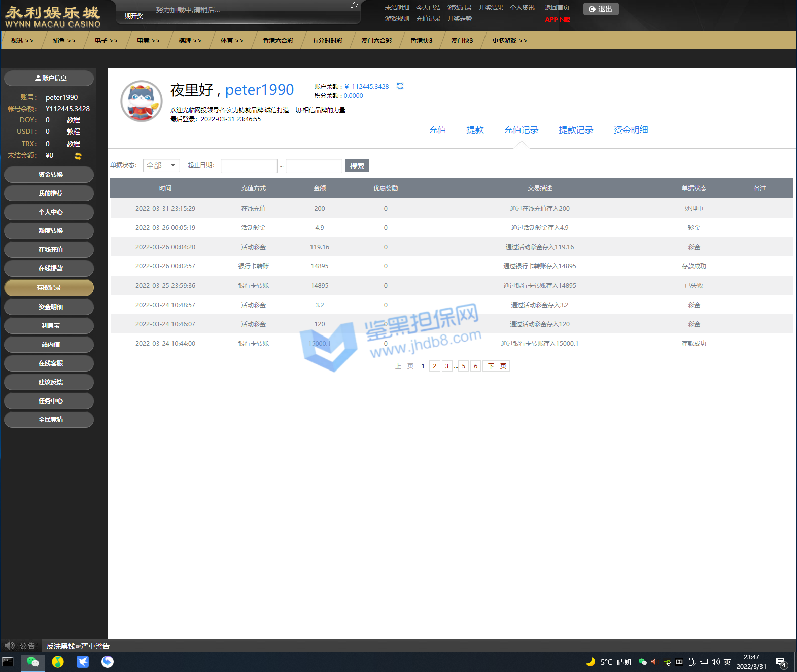Click the 退出 logout button
Screen dimensions: 797x672
tap(601, 9)
